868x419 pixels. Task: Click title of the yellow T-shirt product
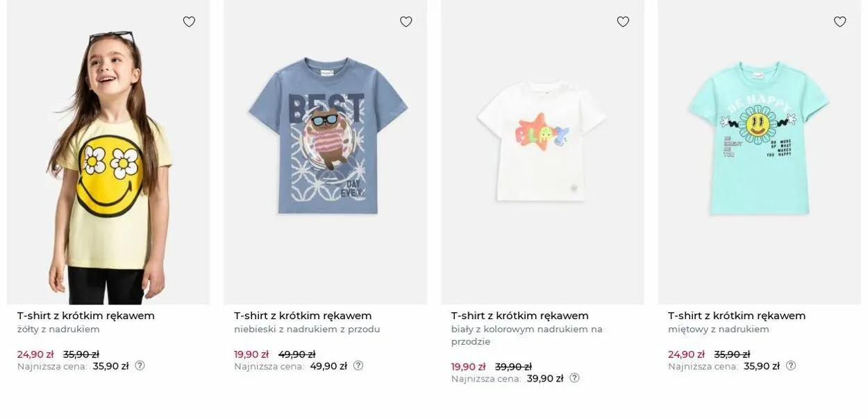[86, 316]
